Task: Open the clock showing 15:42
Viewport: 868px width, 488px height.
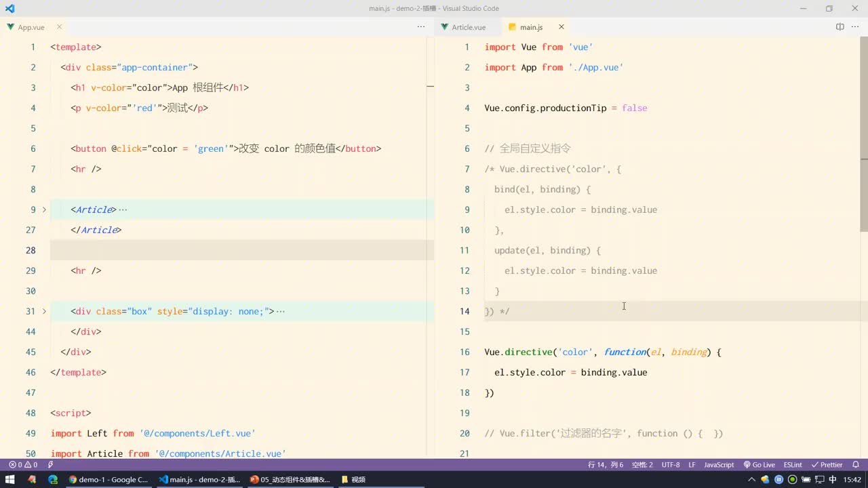Action: click(852, 479)
